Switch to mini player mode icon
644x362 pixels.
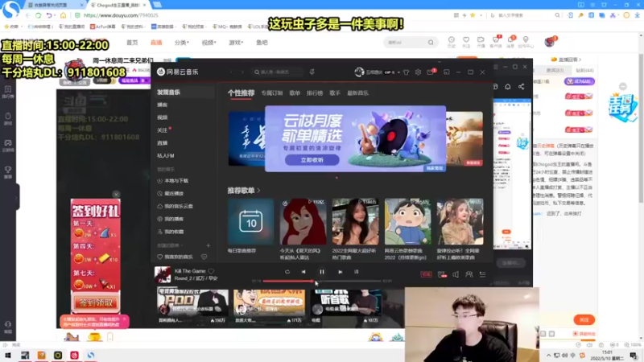click(447, 72)
